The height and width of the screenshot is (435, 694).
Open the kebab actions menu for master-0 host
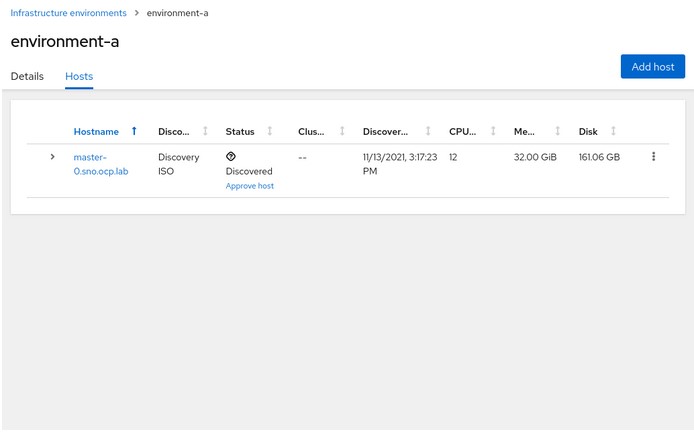[653, 156]
